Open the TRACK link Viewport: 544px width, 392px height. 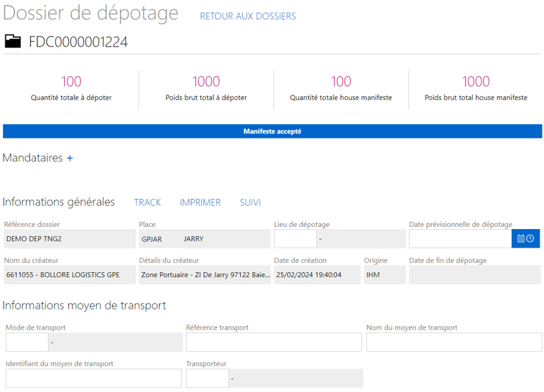[x=147, y=202]
